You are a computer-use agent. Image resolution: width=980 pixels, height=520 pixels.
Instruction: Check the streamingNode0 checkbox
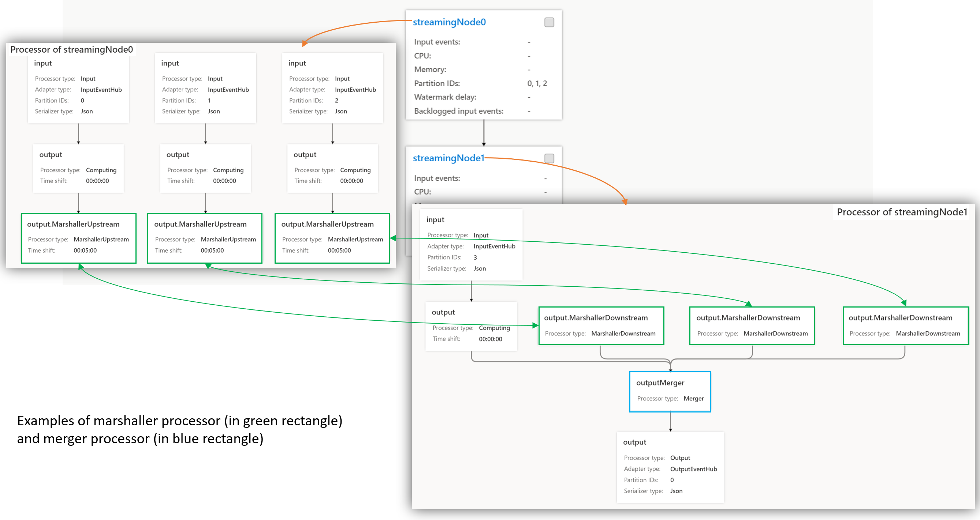[x=549, y=22]
